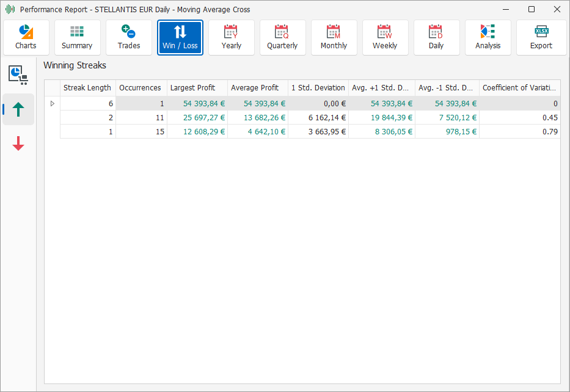Sort by Coefficient of Variati... column
Screen dimensions: 570x392
519,88
